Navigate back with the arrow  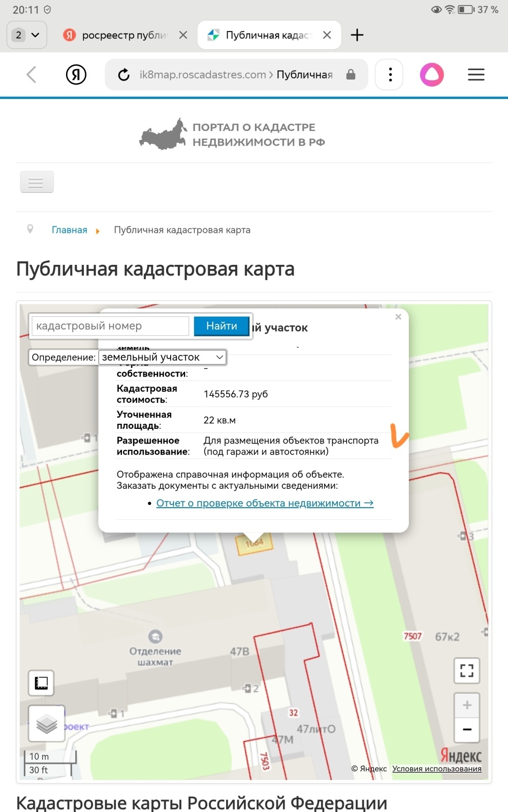[31, 75]
